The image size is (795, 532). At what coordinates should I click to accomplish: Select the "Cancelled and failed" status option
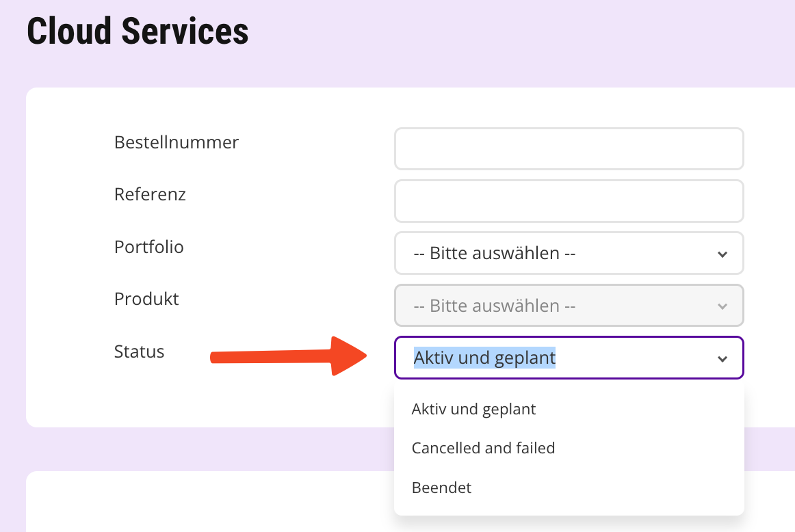click(483, 448)
